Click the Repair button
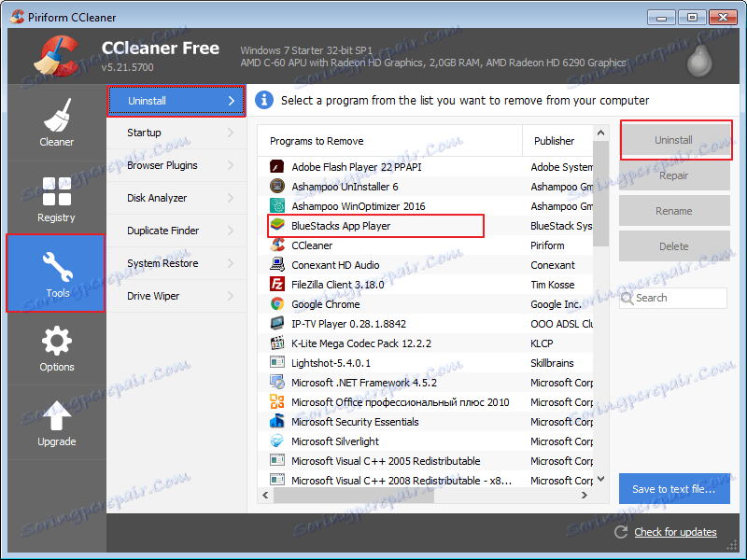The image size is (747, 560). point(674,175)
